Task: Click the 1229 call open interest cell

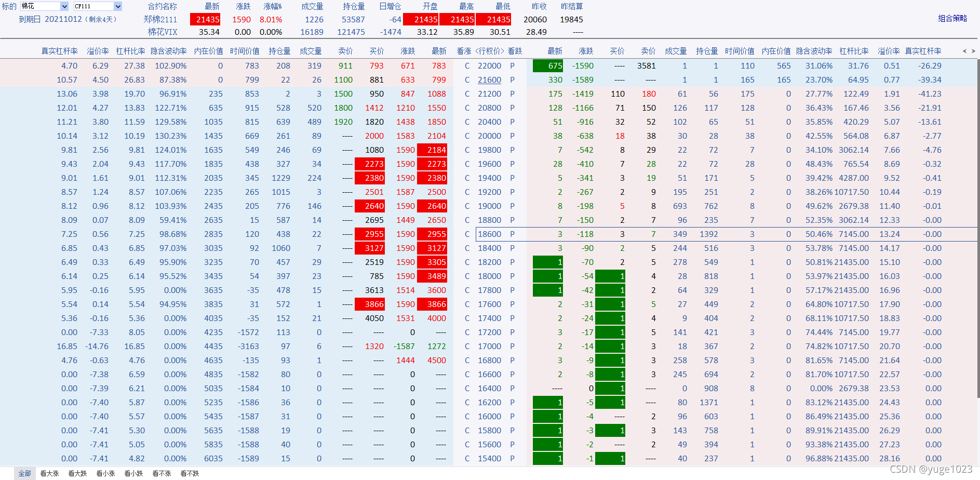Action: click(x=281, y=178)
